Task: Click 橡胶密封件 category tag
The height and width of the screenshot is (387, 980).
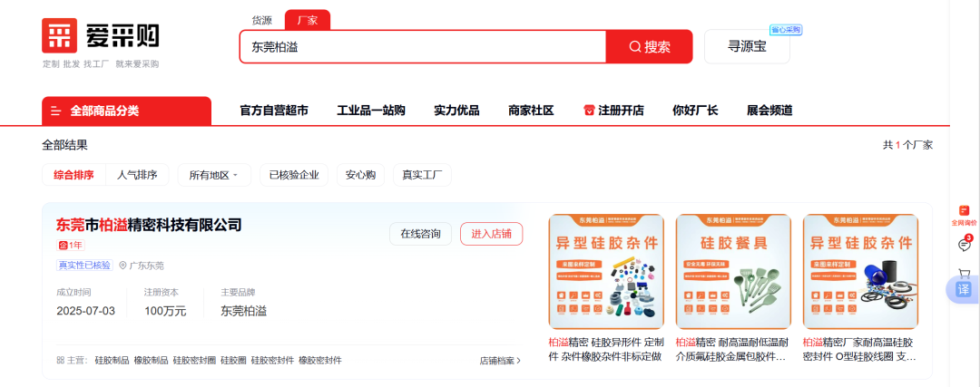Action: (320, 361)
